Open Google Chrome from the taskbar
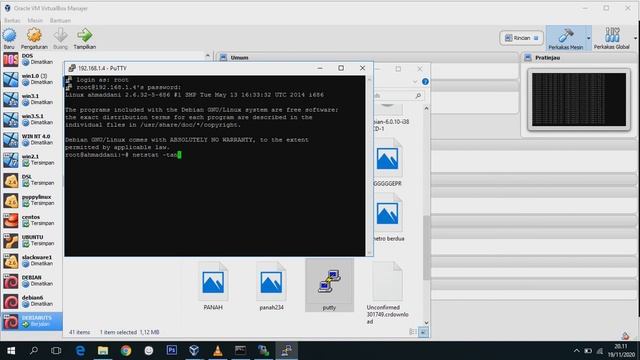The height and width of the screenshot is (360, 640). [126, 351]
